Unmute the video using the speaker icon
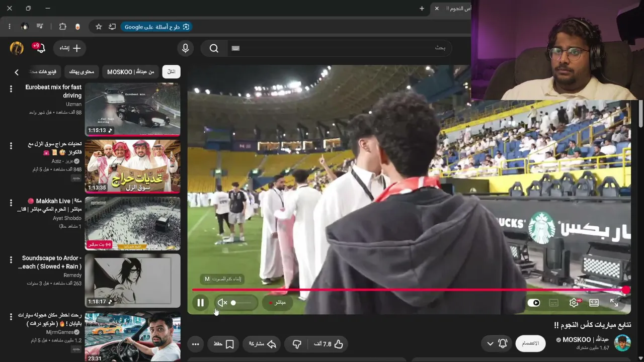The height and width of the screenshot is (362, 644). point(222,303)
